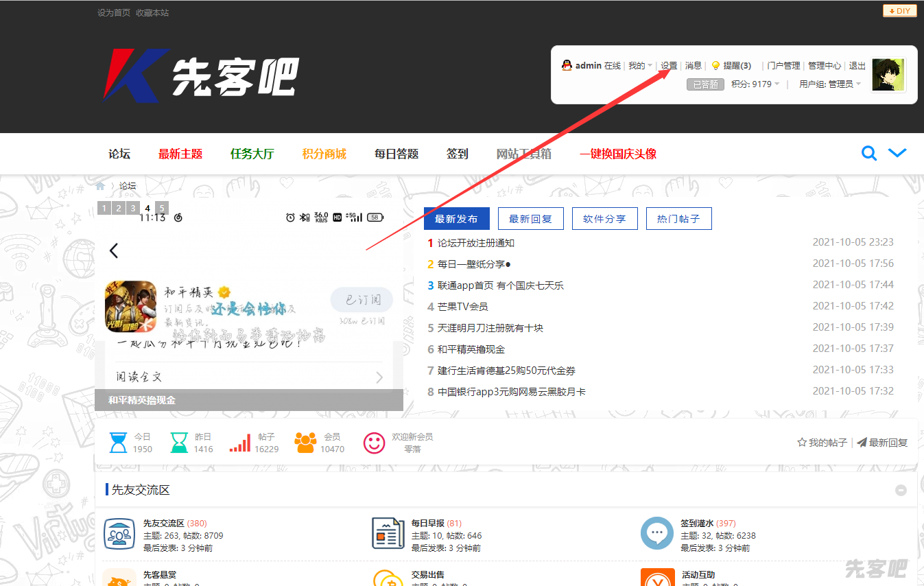Open the user avatar image

(x=888, y=75)
